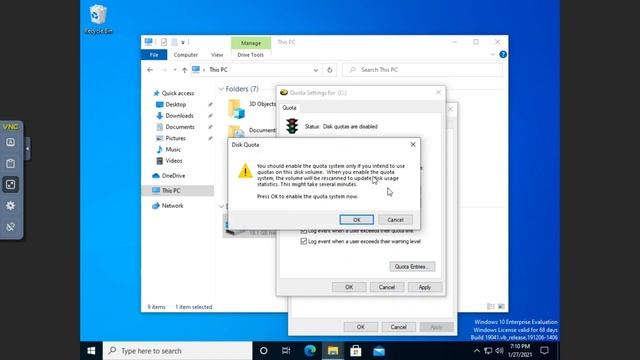Viewport: 640px width, 360px height.
Task: Select Pictures in navigation pane
Action: 175,138
